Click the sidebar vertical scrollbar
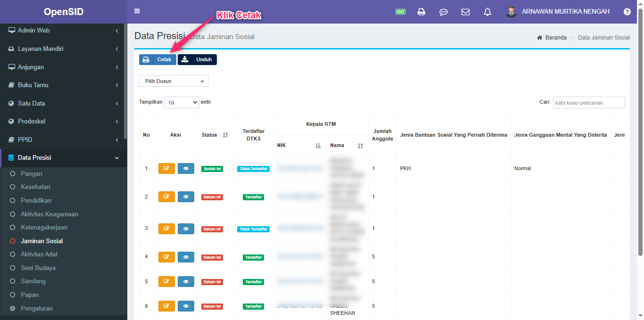 pyautogui.click(x=125, y=80)
